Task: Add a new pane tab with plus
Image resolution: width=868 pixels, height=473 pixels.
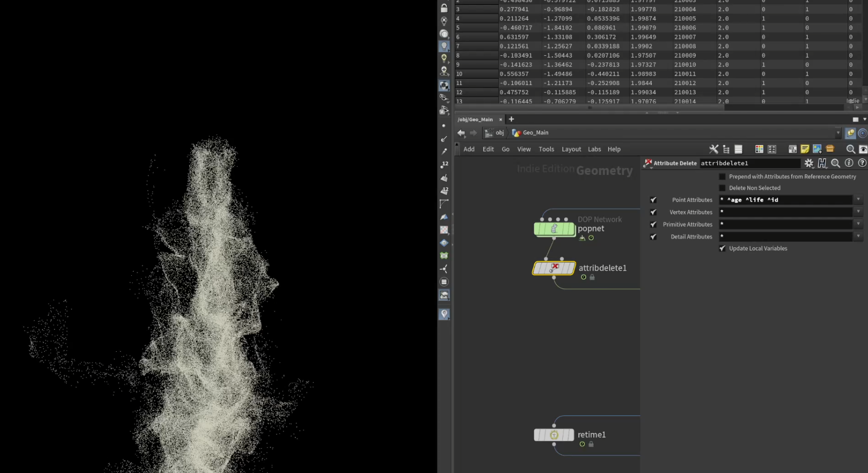Action: 511,119
